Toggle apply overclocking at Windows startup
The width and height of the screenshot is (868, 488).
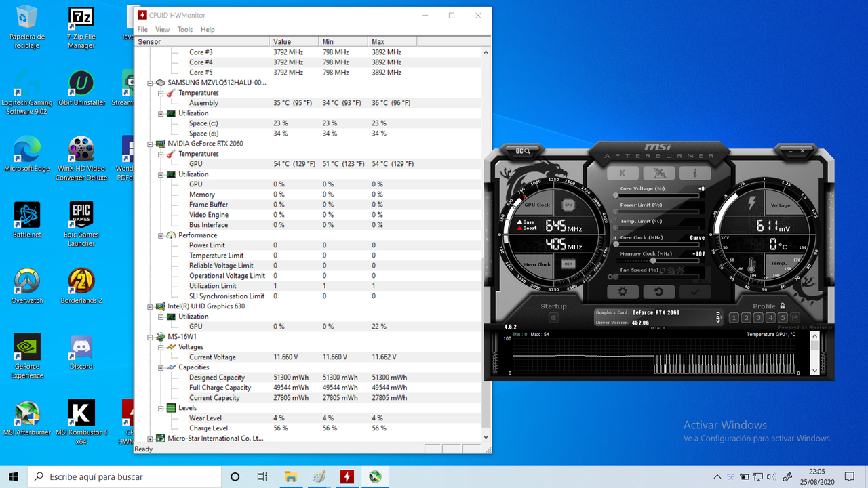553,318
